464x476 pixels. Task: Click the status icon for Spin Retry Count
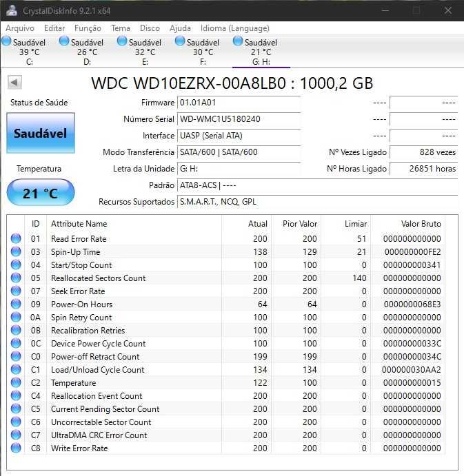[x=16, y=317]
